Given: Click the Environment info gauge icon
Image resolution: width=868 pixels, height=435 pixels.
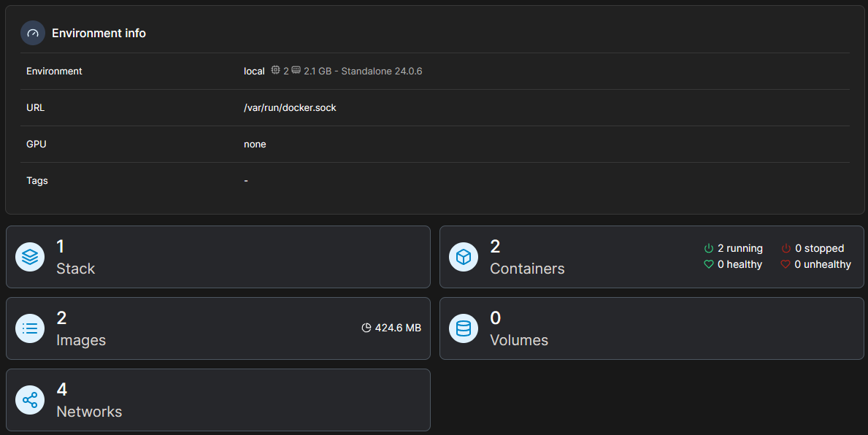Looking at the screenshot, I should click(x=32, y=33).
